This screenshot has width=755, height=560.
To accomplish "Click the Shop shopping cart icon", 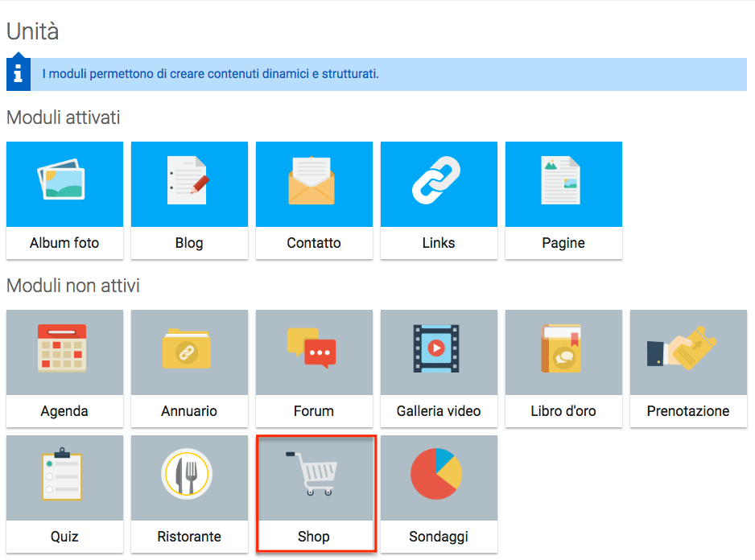I will pyautogui.click(x=314, y=475).
